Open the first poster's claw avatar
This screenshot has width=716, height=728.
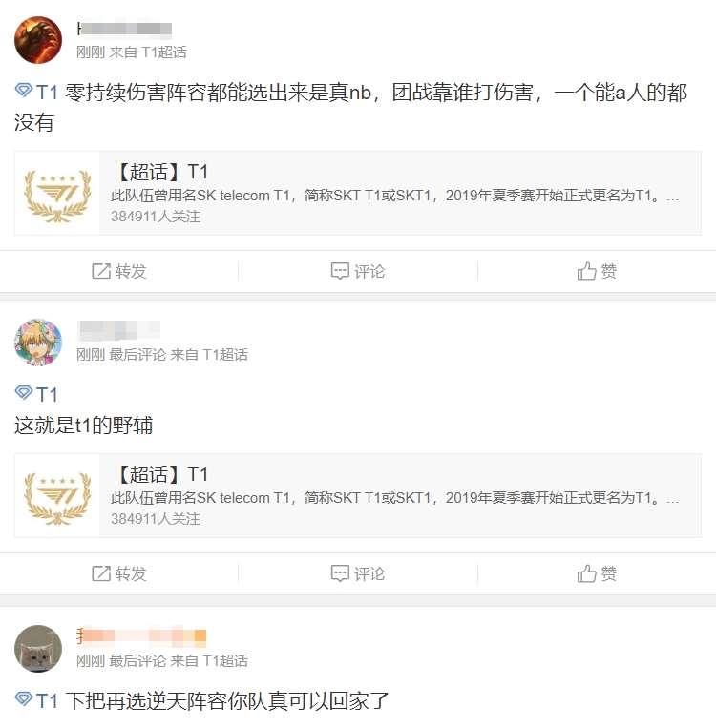pyautogui.click(x=38, y=40)
